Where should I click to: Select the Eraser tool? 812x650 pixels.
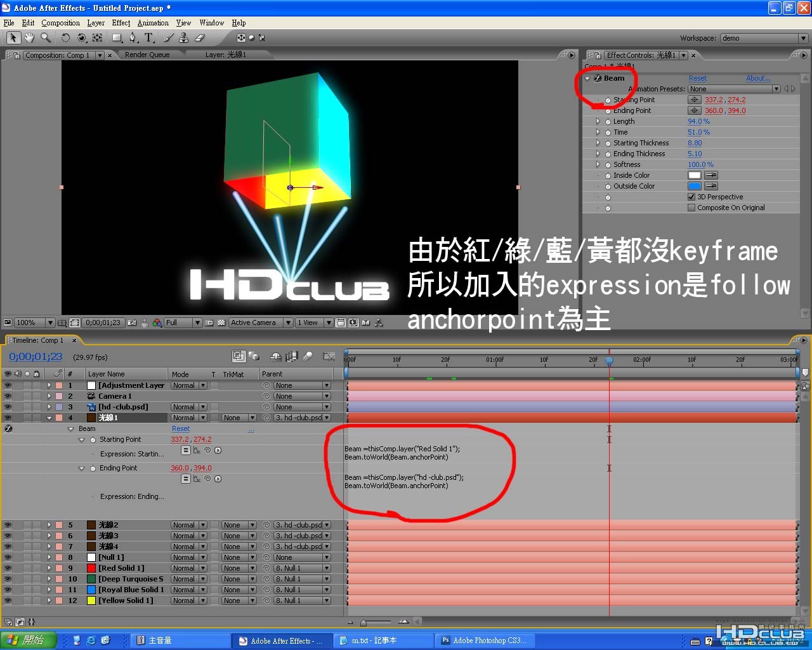[x=200, y=38]
